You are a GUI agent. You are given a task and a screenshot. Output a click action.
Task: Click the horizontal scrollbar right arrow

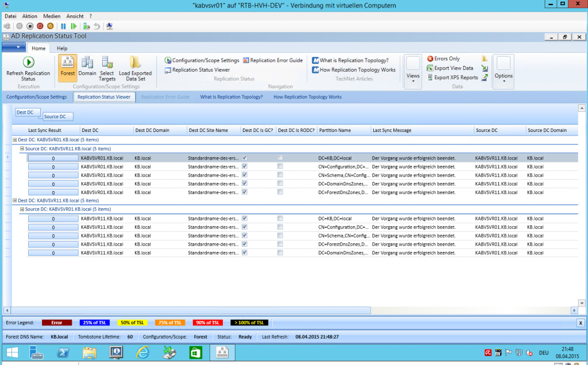574,310
